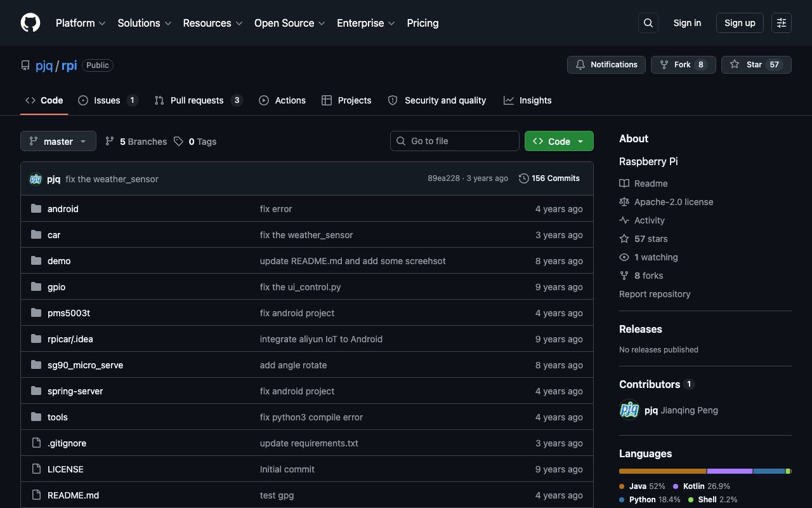Click the search magnifier icon
The width and height of the screenshot is (812, 508).
pos(648,23)
